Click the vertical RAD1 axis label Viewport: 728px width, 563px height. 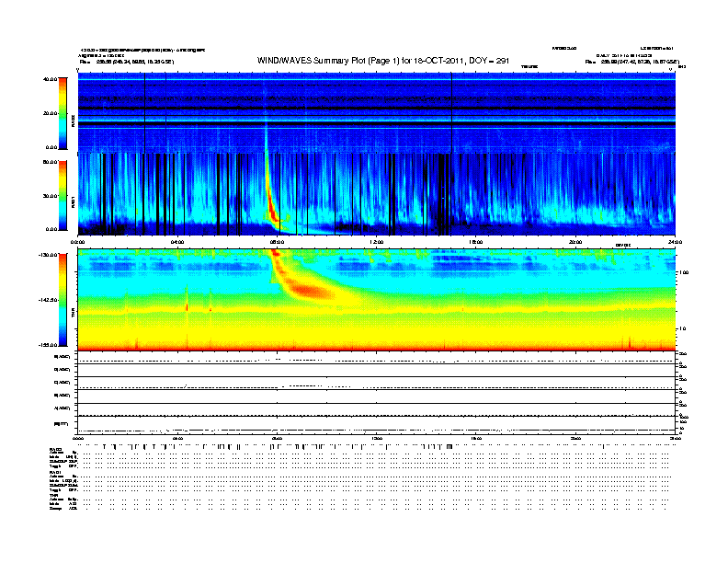pyautogui.click(x=73, y=201)
